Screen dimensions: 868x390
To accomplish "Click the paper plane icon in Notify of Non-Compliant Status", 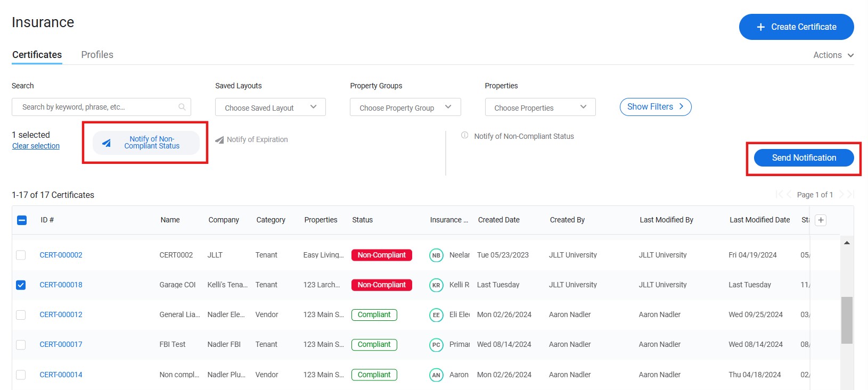I will [x=107, y=143].
